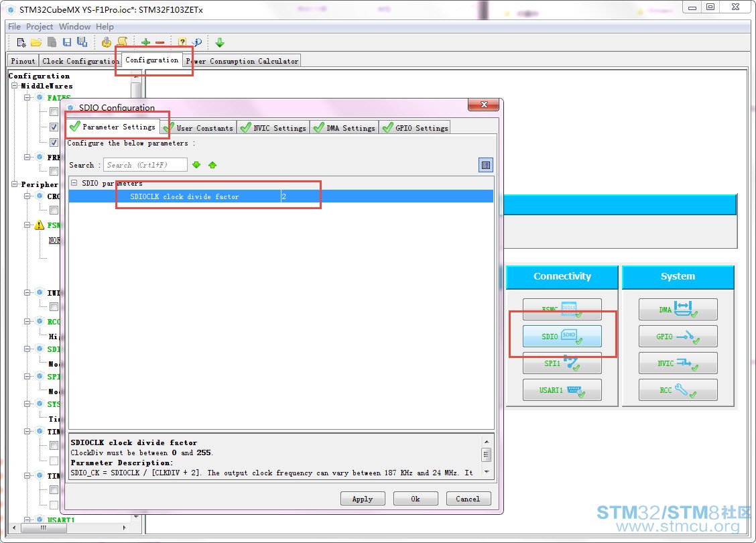Screen dimensions: 756x543
Task: Click the blue info bubble icon
Action: tap(197, 42)
